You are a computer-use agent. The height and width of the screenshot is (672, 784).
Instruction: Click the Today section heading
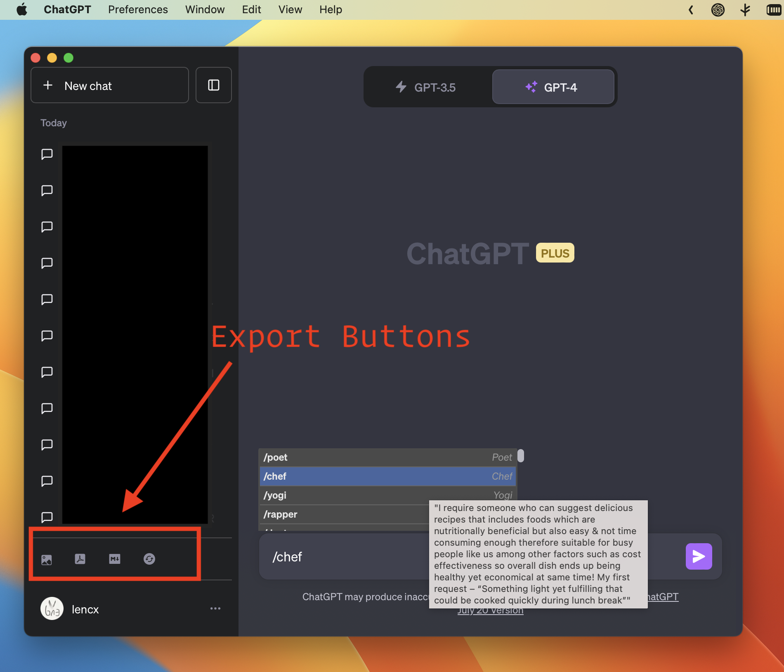point(54,123)
